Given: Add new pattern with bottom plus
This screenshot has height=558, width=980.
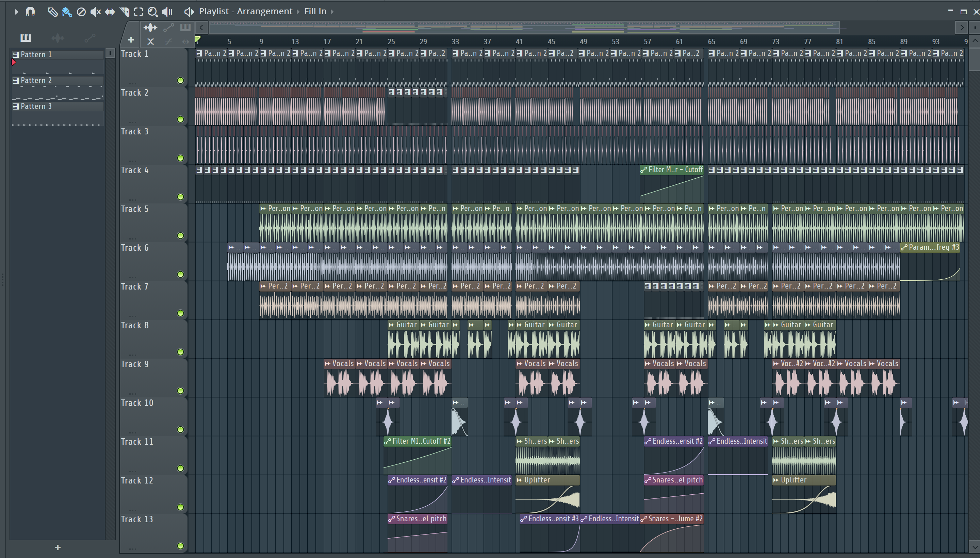Looking at the screenshot, I should (58, 547).
